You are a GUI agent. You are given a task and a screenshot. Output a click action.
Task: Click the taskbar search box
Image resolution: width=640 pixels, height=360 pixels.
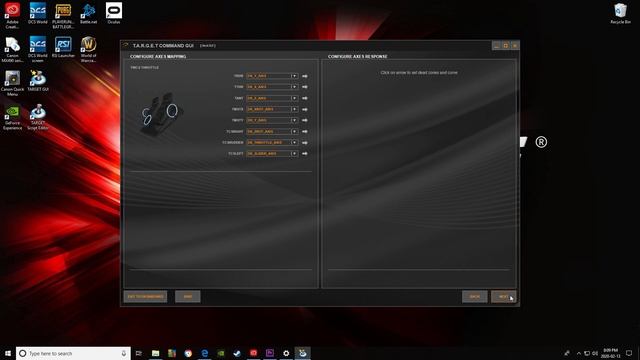73,353
